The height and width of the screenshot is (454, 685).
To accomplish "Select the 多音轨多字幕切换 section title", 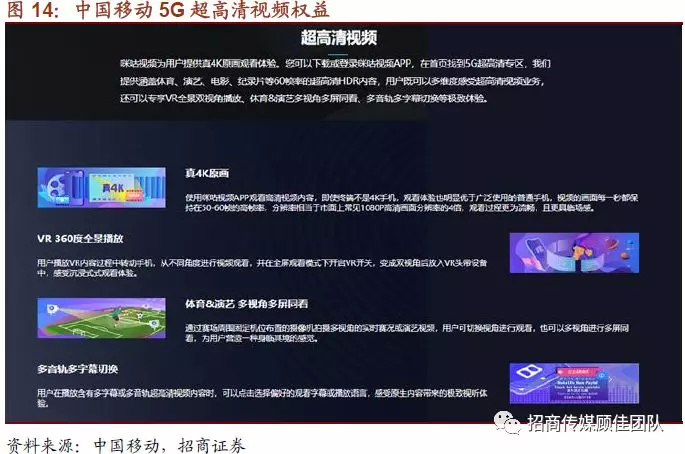I will point(78,369).
